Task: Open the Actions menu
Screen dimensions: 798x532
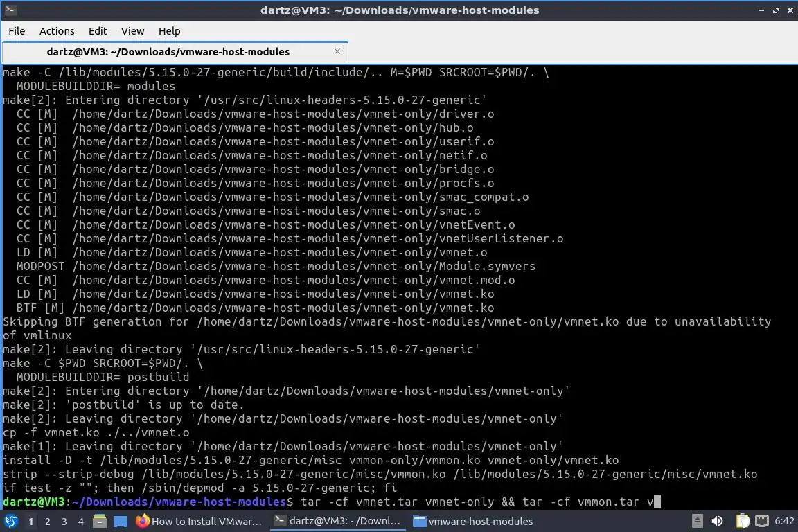Action: [57, 31]
